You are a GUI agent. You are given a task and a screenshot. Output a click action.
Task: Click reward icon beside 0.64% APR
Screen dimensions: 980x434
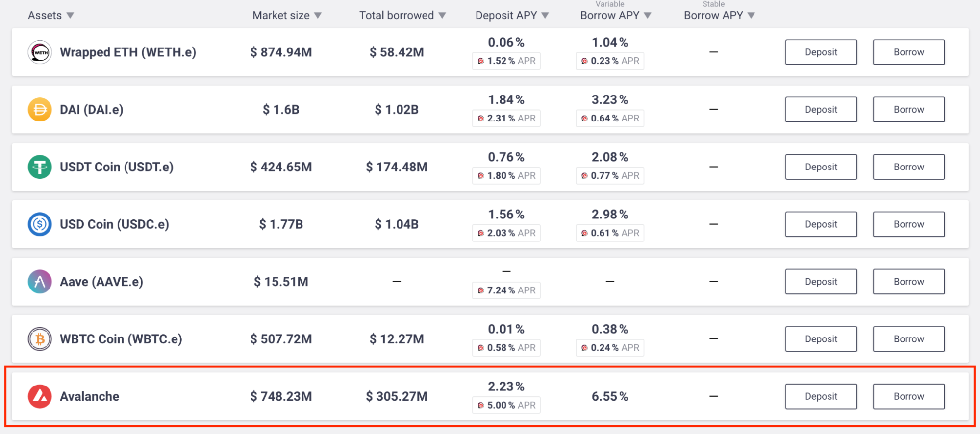[584, 119]
